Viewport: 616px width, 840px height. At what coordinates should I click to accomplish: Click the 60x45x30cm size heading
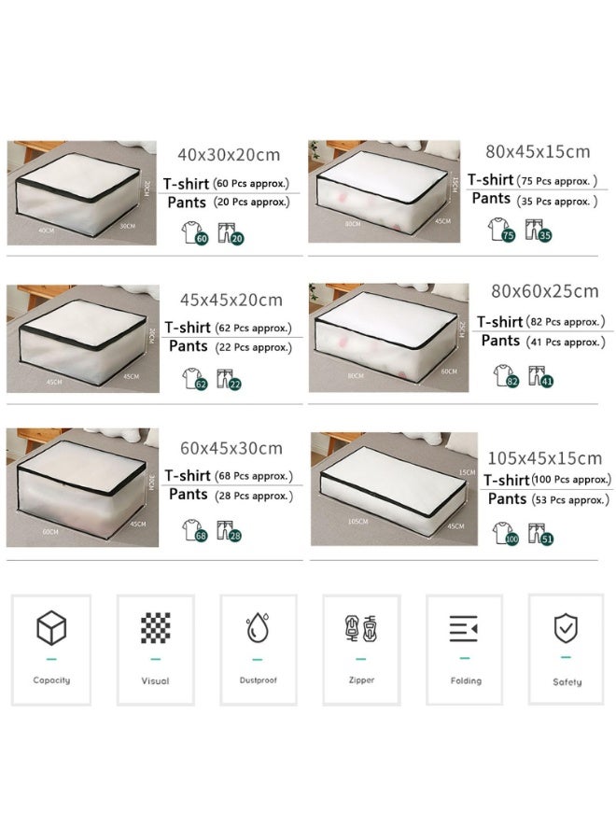(231, 448)
